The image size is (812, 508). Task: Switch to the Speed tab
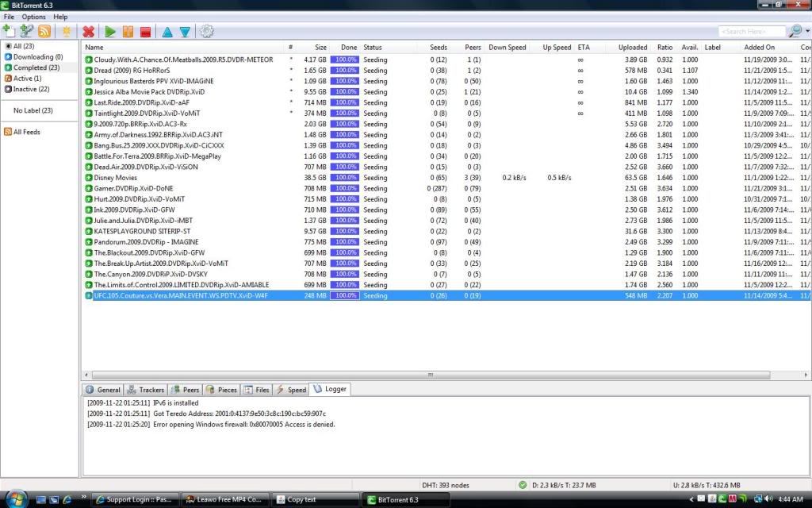click(x=290, y=390)
